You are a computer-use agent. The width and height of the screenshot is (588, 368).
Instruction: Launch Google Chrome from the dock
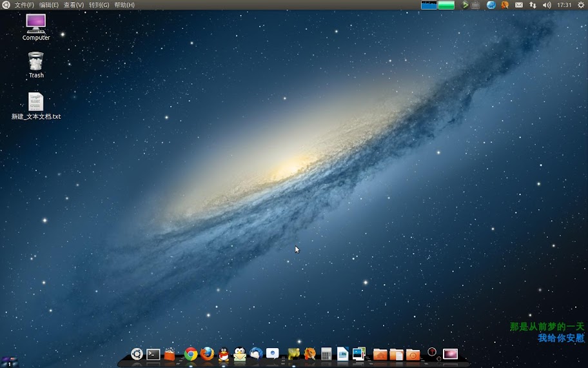[x=190, y=354]
